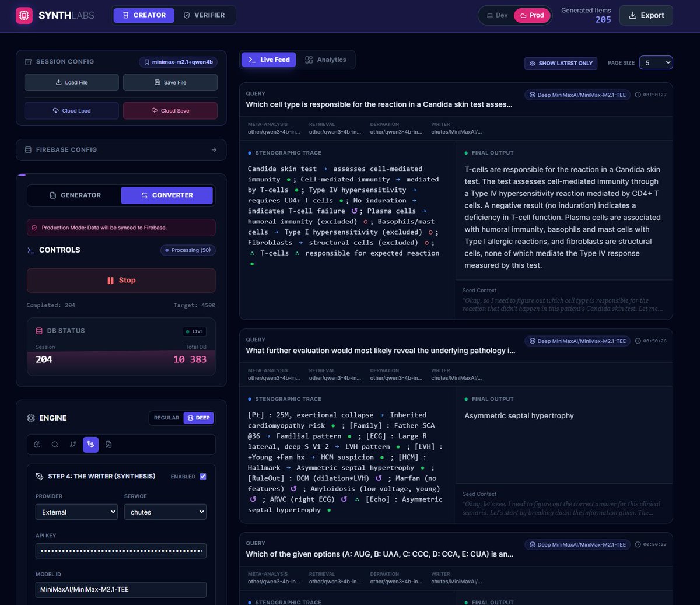Toggle SHOW LATEST ONLY filter
Viewport: 700px width, 605px height.
(561, 63)
